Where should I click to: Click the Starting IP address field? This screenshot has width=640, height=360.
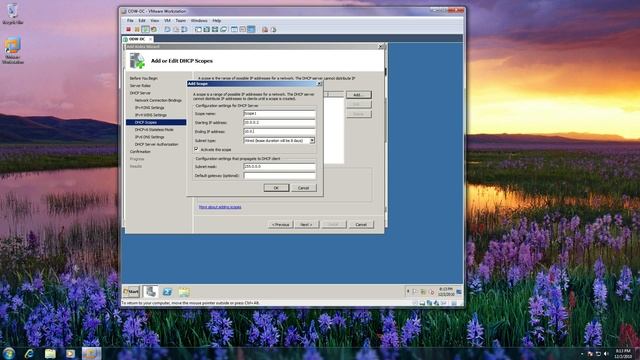pos(279,122)
